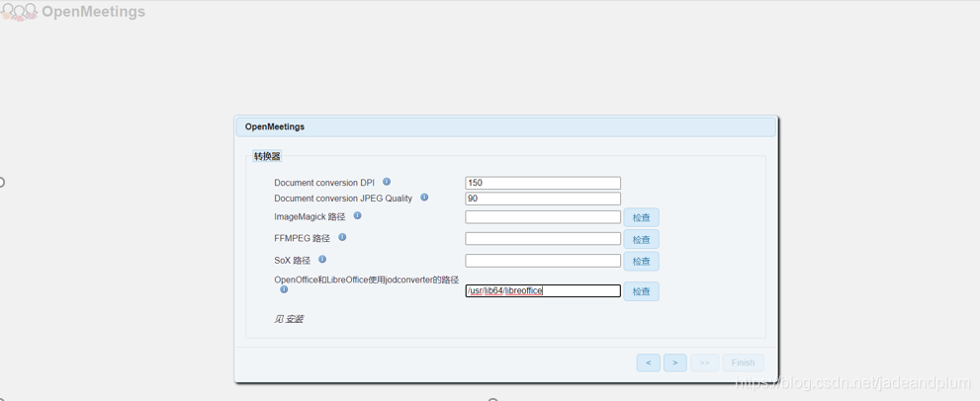The height and width of the screenshot is (401, 980).
Task: Click the FFMPEG 路径 label
Action: click(x=304, y=238)
